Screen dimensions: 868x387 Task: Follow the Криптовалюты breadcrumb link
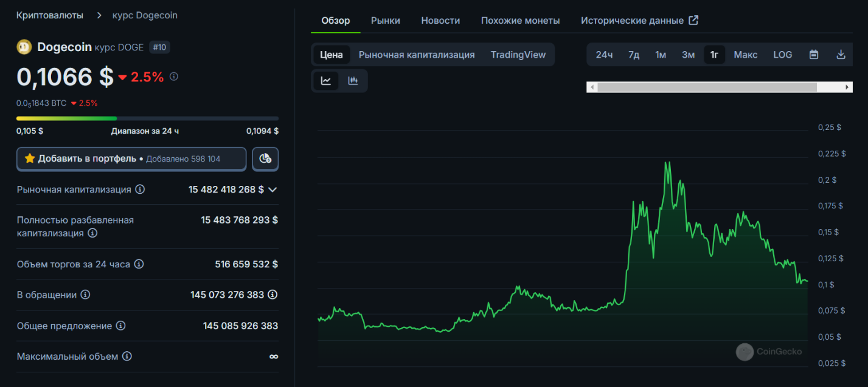(50, 15)
